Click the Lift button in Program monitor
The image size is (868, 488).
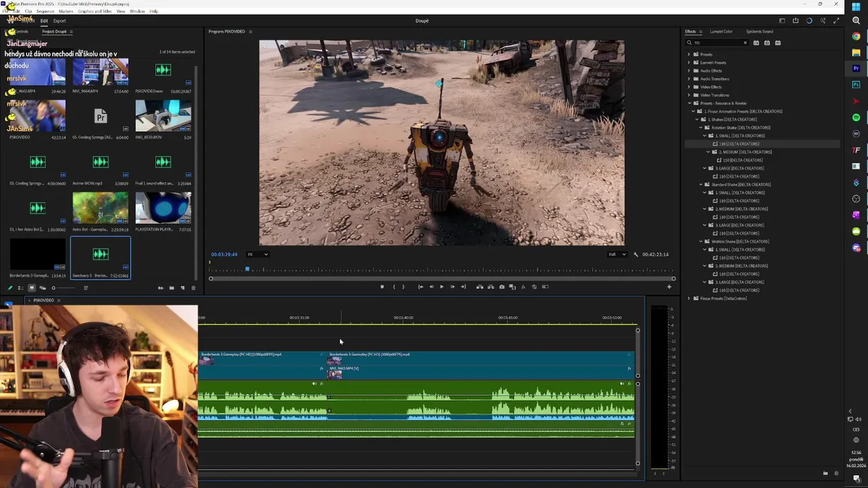(x=479, y=287)
